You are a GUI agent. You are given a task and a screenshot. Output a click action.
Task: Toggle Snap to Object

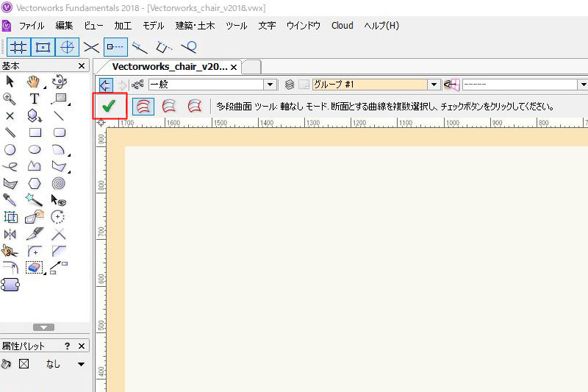pyautogui.click(x=43, y=47)
